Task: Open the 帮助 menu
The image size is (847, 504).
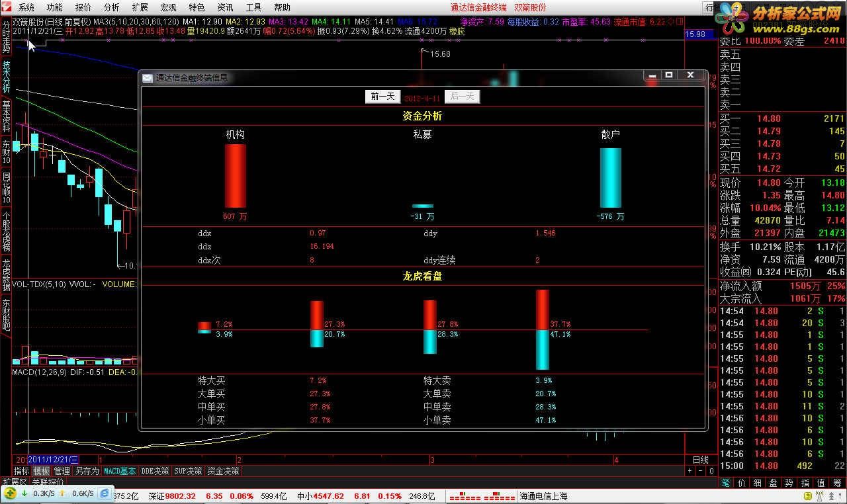Action: tap(282, 7)
